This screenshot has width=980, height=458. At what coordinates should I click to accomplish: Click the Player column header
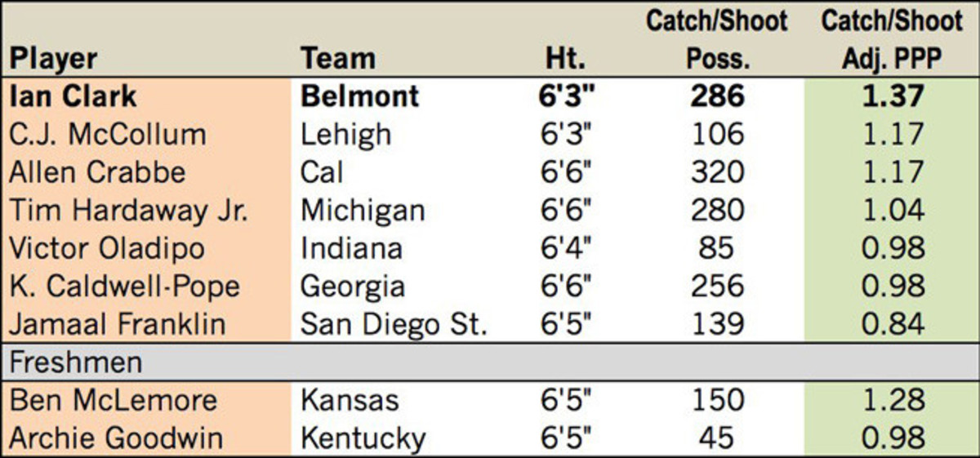[x=54, y=58]
